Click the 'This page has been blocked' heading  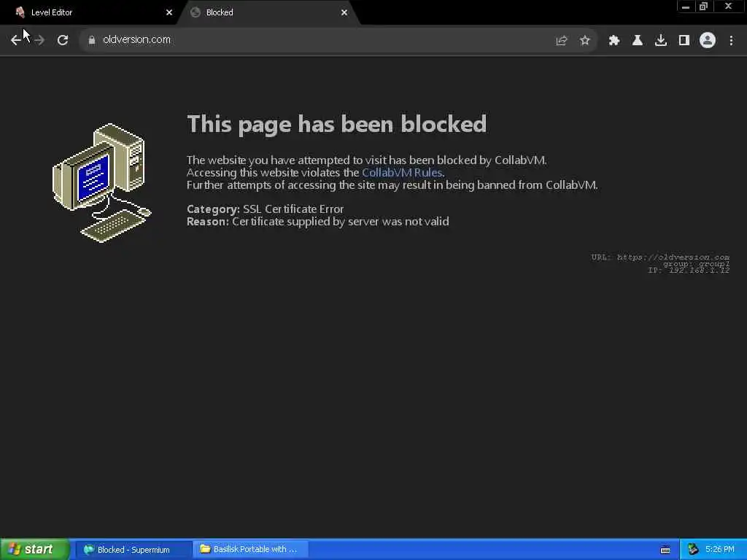337,124
